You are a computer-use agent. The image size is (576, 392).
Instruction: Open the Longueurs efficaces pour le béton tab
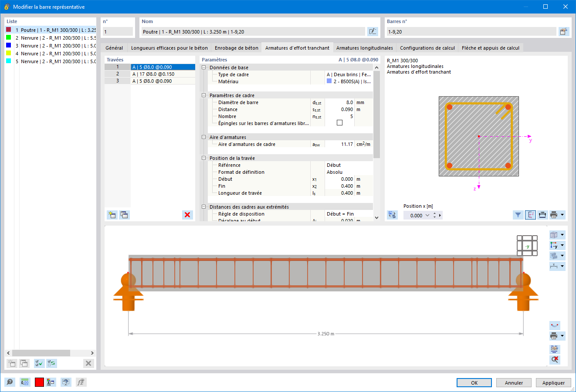[169, 48]
